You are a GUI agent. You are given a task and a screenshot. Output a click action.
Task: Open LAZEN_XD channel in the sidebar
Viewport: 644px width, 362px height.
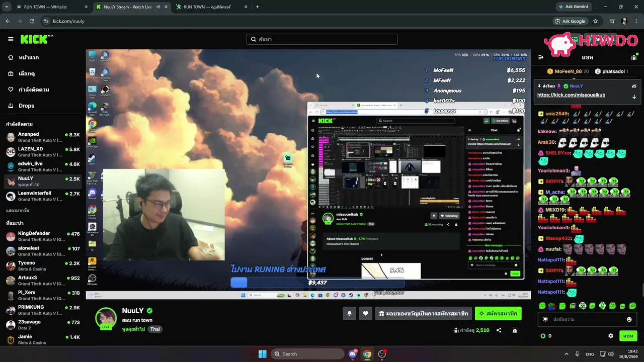(43, 152)
